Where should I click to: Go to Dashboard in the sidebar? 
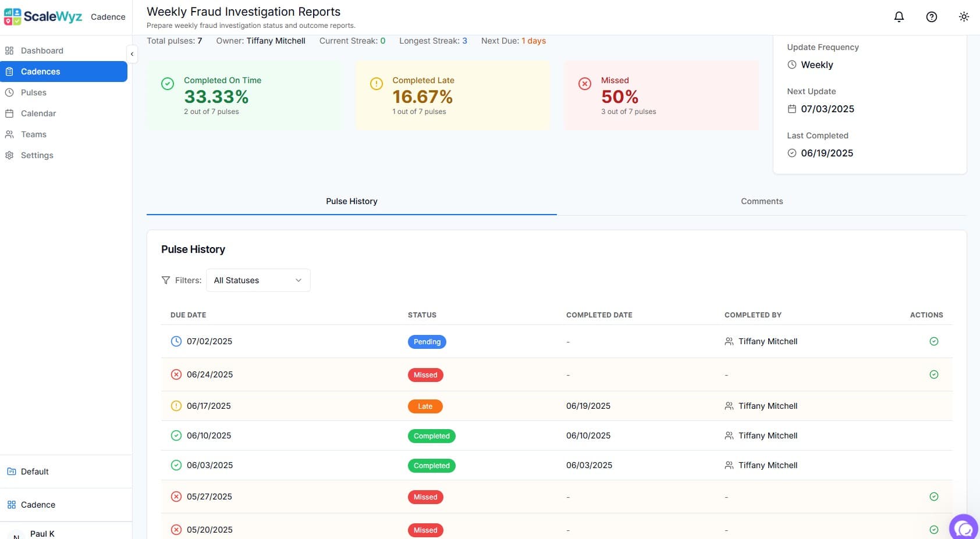click(42, 51)
